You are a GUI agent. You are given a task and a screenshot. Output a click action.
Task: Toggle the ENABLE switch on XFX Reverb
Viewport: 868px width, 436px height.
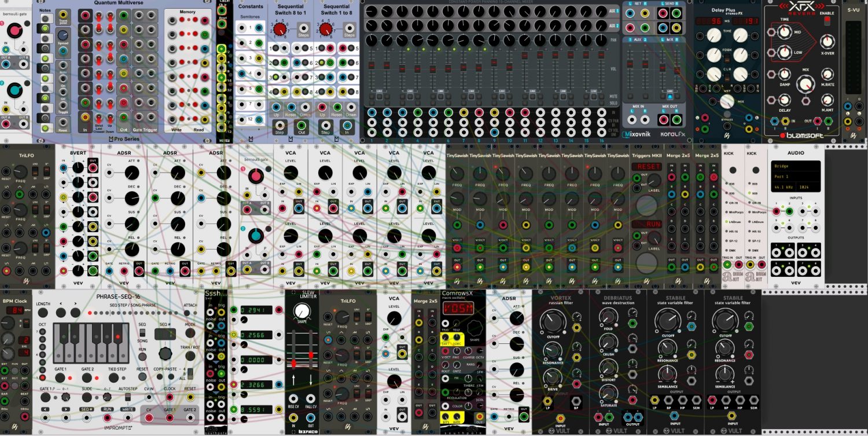(827, 21)
